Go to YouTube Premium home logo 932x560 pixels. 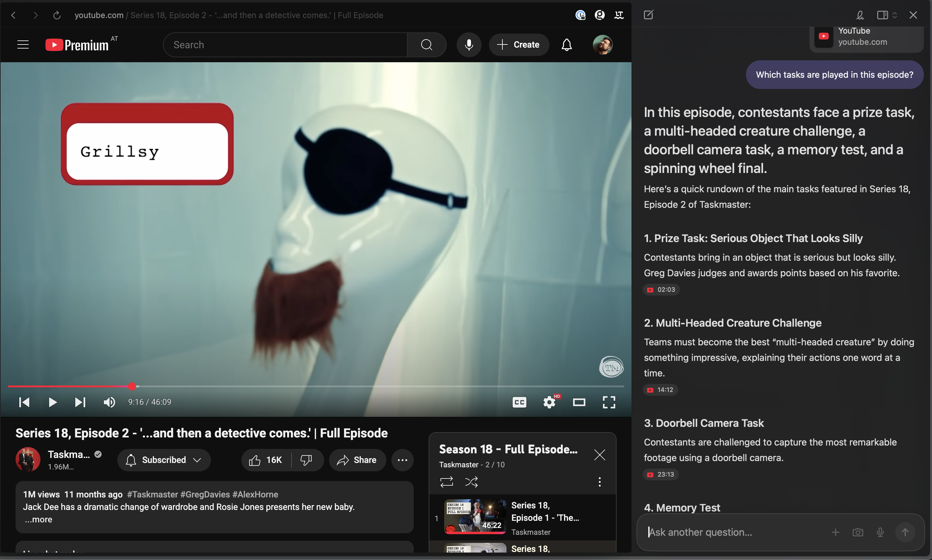(77, 45)
